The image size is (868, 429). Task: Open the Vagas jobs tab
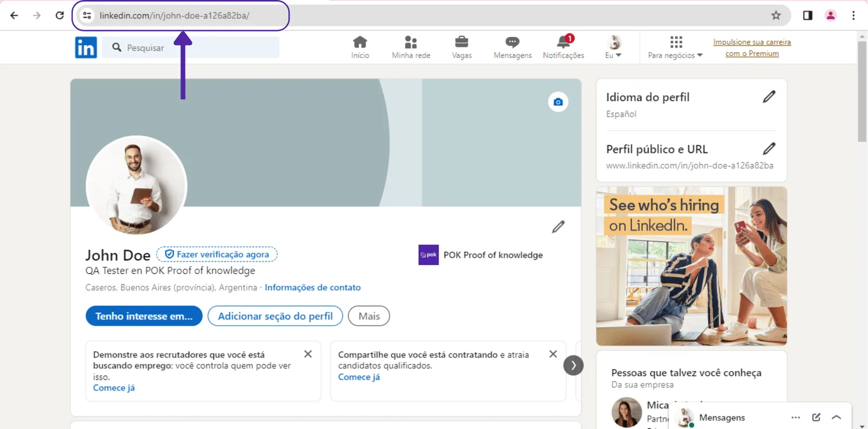(462, 47)
